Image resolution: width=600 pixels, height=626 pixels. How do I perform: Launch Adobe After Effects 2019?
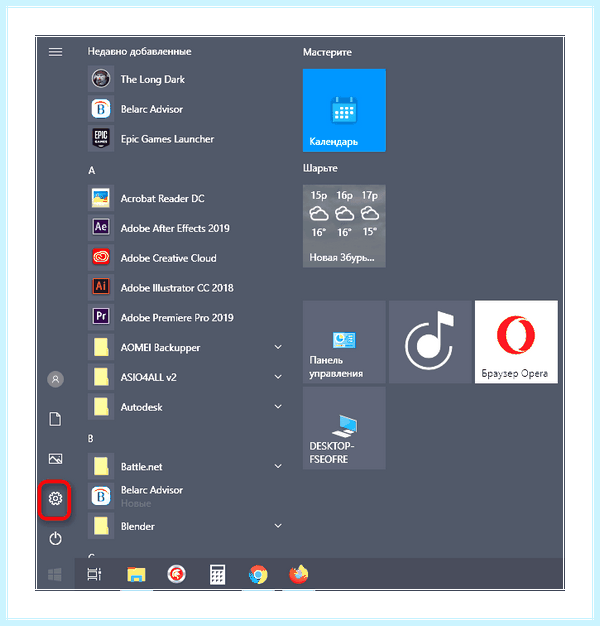tap(186, 228)
